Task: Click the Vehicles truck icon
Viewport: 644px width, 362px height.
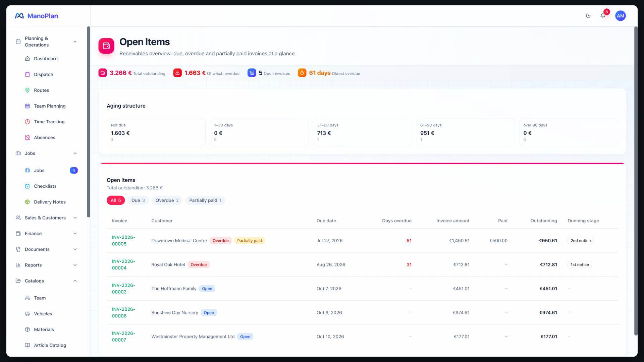Action: coord(28,314)
